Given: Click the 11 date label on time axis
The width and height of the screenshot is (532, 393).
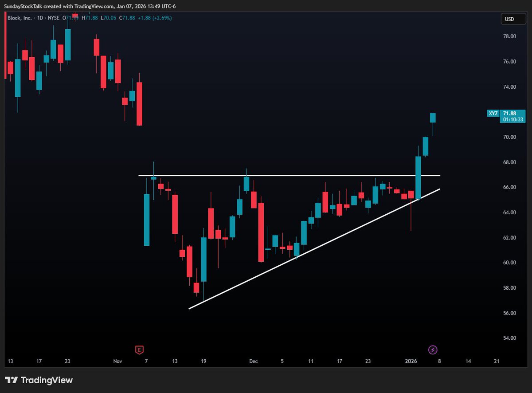Looking at the screenshot, I should pyautogui.click(x=311, y=362).
